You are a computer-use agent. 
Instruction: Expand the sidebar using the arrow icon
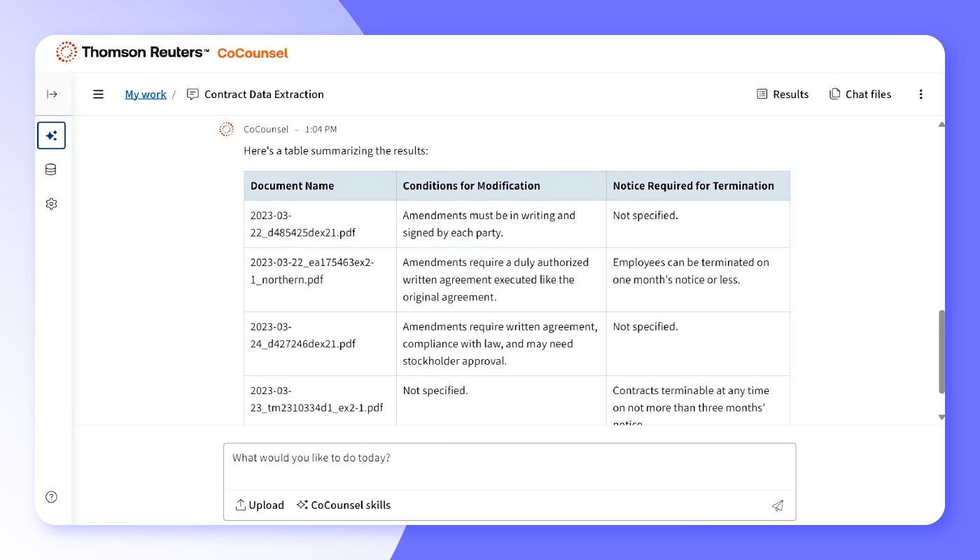(x=52, y=94)
